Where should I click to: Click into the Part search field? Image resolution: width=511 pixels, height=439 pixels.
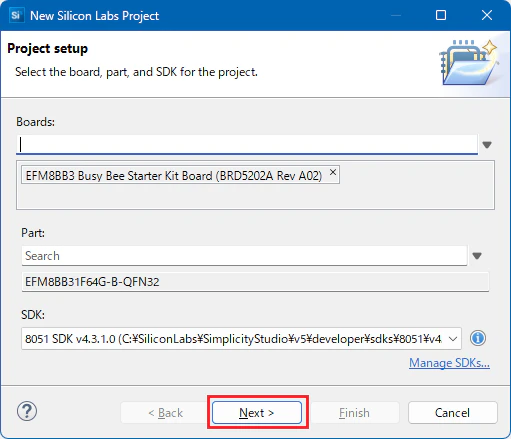tap(244, 256)
